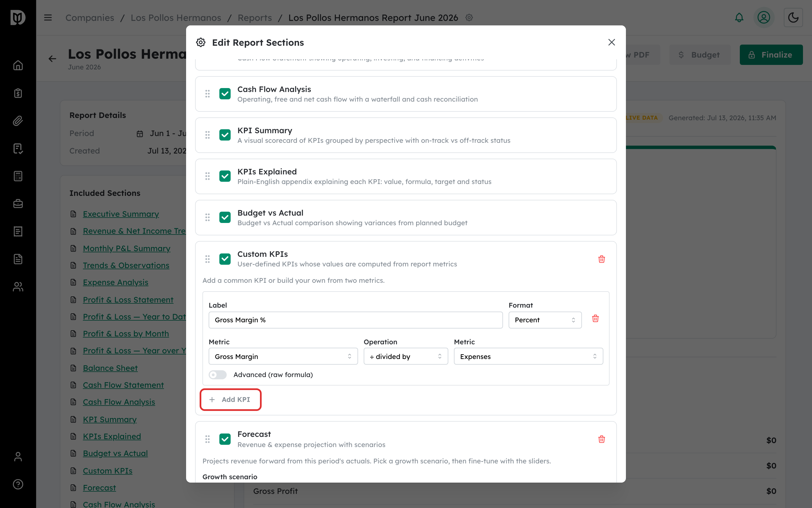Viewport: 812px width, 508px height.
Task: Open Monthly P&L Summary link
Action: (x=127, y=248)
